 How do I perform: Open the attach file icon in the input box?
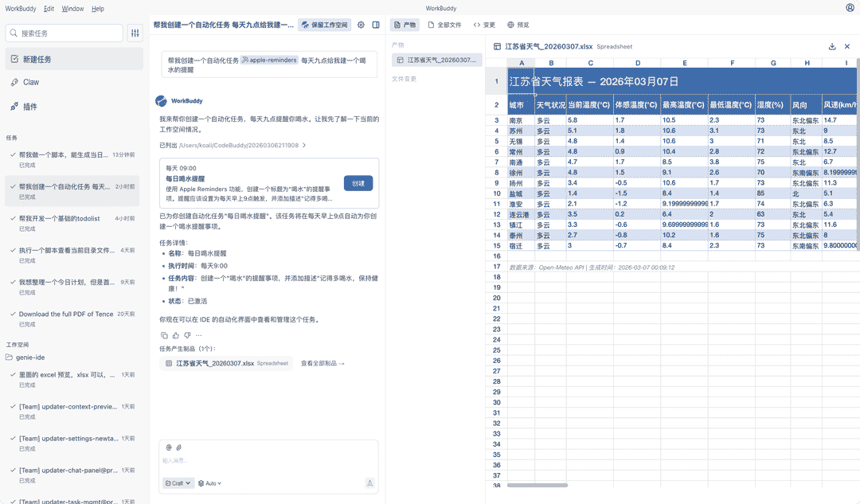click(177, 447)
